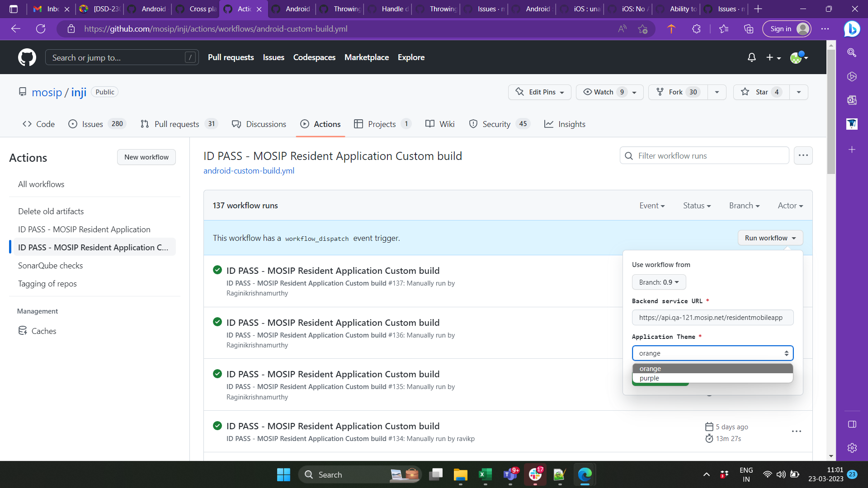Change the branch via Branch: 0.9 dropdown

658,282
